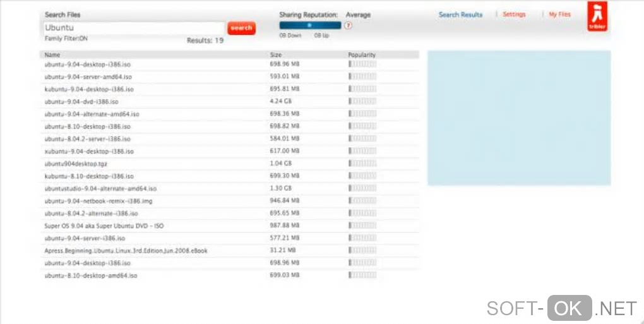
Task: Click popularity bar for xubuntu-9.04-desktop-i386.iso
Action: (362, 151)
